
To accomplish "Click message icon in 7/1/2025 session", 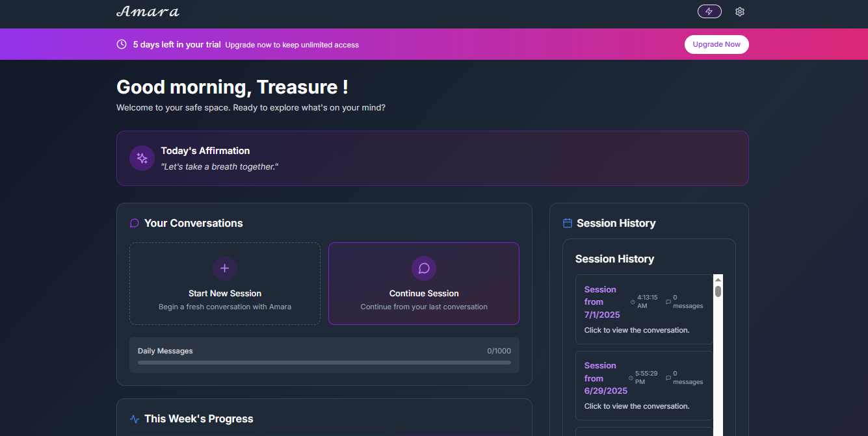I will (x=668, y=302).
